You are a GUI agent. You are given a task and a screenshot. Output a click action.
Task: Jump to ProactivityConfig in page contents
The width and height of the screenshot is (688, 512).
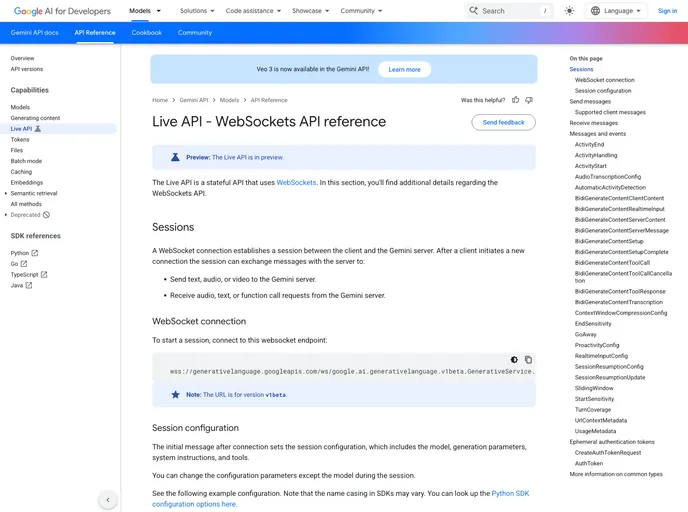(597, 345)
